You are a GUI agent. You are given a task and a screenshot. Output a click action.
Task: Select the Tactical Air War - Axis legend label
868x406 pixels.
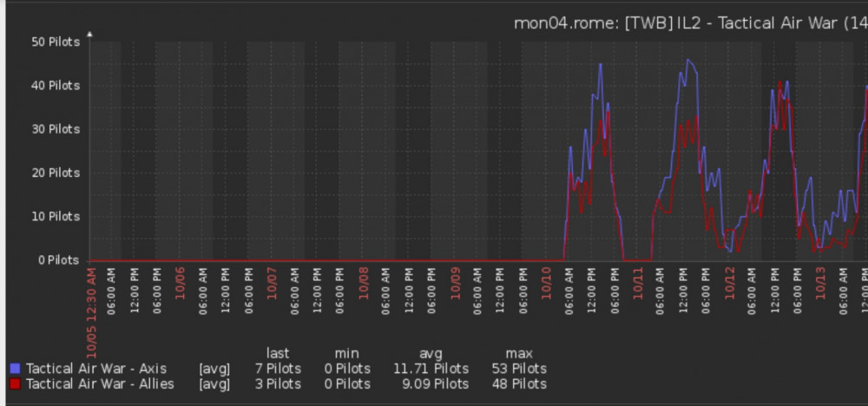(x=96, y=369)
